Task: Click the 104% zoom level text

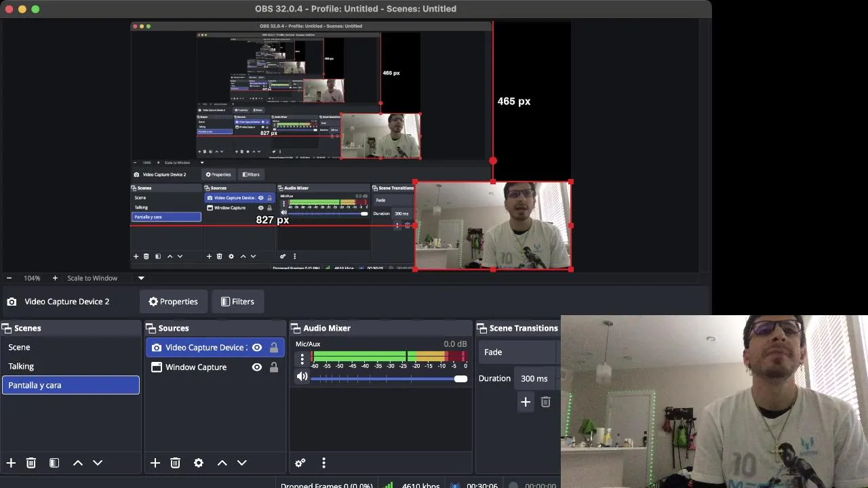Action: pyautogui.click(x=32, y=278)
